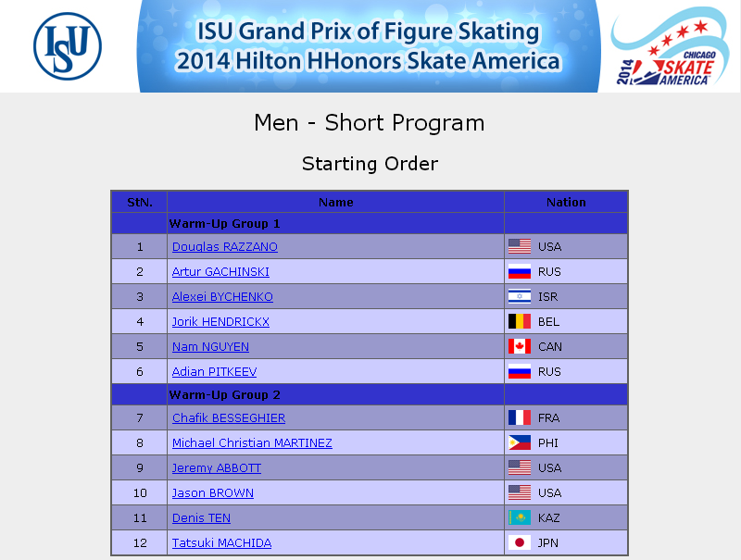Screen dimensions: 741x560
Task: Click the France flag icon next to FRA
Action: coord(520,417)
